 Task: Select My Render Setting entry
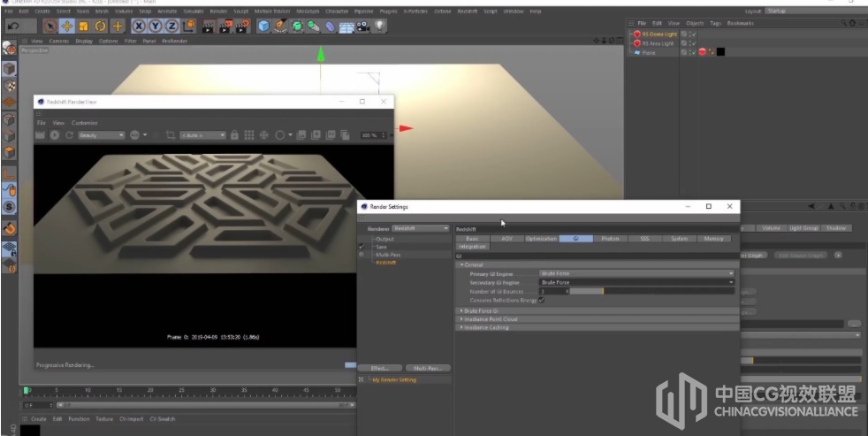(x=394, y=380)
